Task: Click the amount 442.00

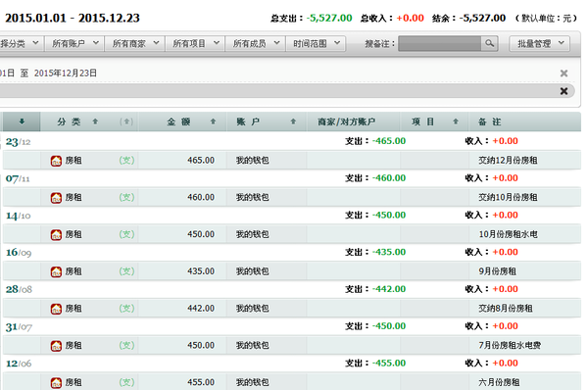Action: 201,309
